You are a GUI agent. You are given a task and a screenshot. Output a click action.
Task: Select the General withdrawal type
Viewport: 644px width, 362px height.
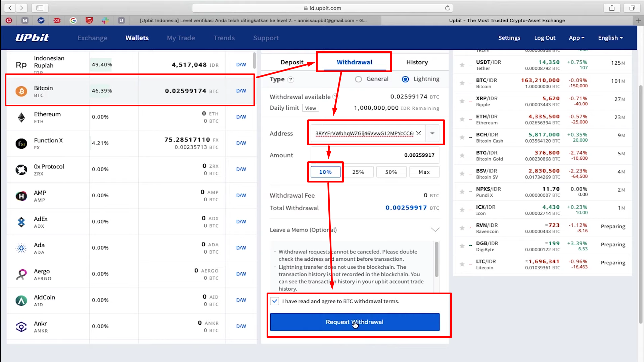point(358,79)
